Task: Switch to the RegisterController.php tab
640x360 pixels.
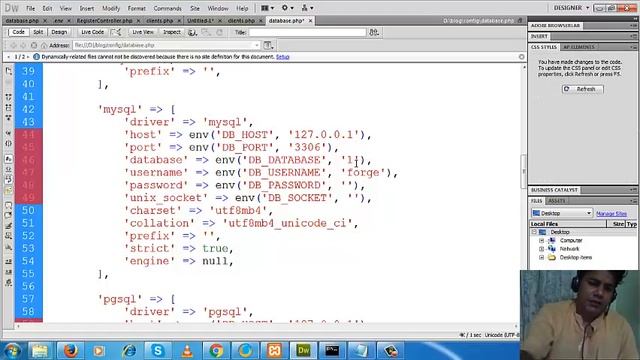Action: (x=104, y=20)
